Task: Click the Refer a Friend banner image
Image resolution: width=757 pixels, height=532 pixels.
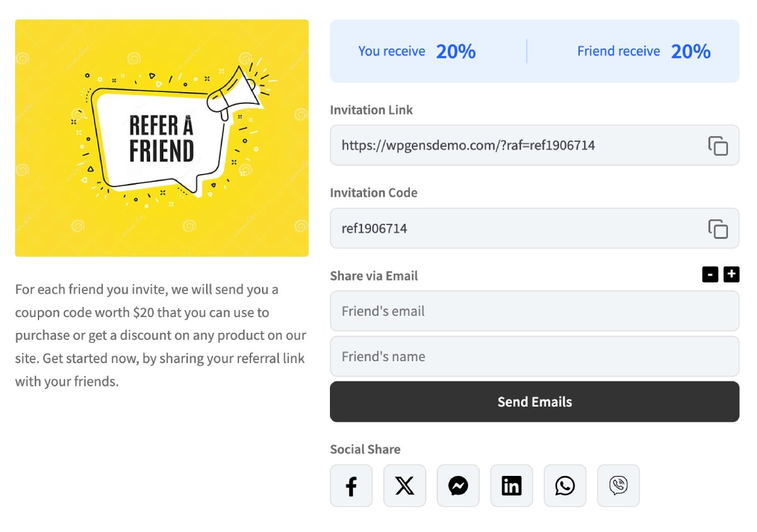Action: pyautogui.click(x=161, y=138)
